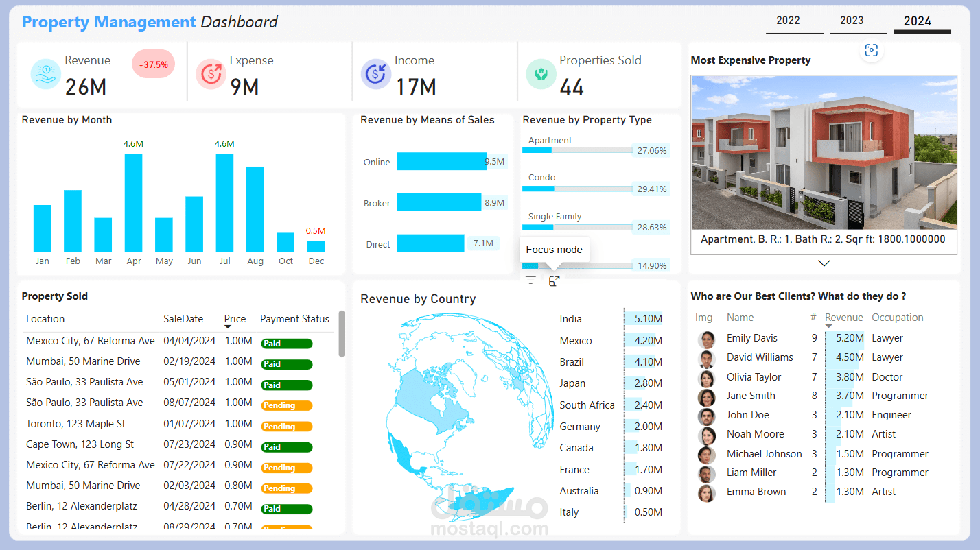Click Paid status for Cape Town row

pyautogui.click(x=287, y=447)
